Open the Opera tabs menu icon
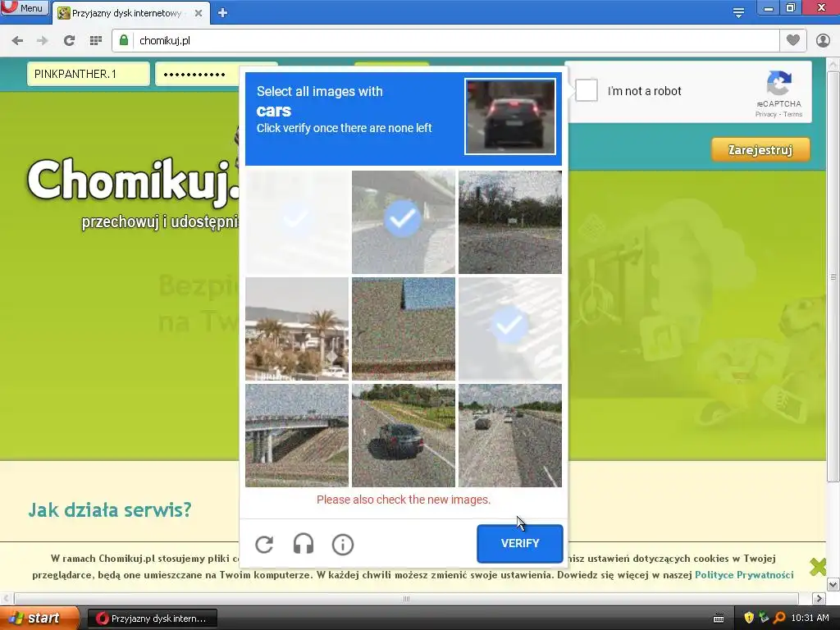The image size is (840, 630). tap(738, 13)
